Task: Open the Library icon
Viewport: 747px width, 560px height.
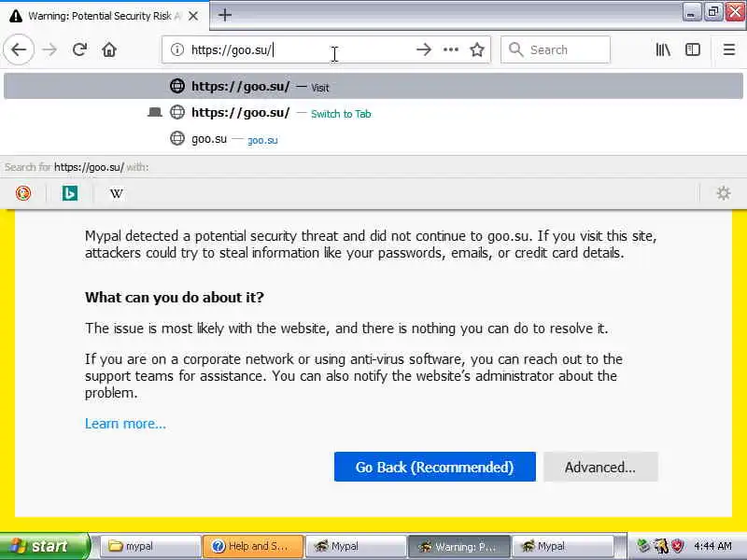Action: 663,49
